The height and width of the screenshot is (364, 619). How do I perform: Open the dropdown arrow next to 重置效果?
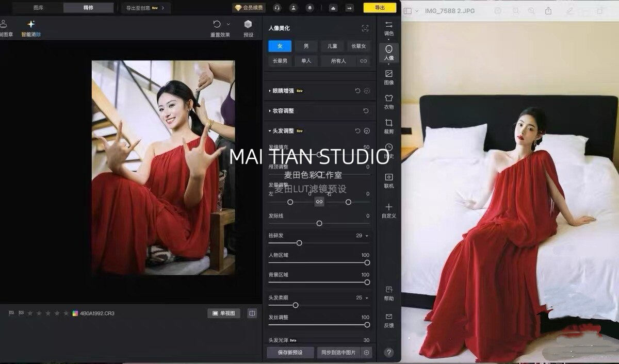[x=228, y=24]
